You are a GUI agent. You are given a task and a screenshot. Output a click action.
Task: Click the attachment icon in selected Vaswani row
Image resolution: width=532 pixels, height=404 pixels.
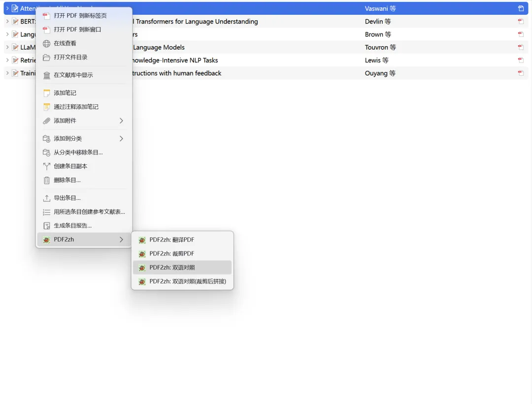pyautogui.click(x=521, y=8)
